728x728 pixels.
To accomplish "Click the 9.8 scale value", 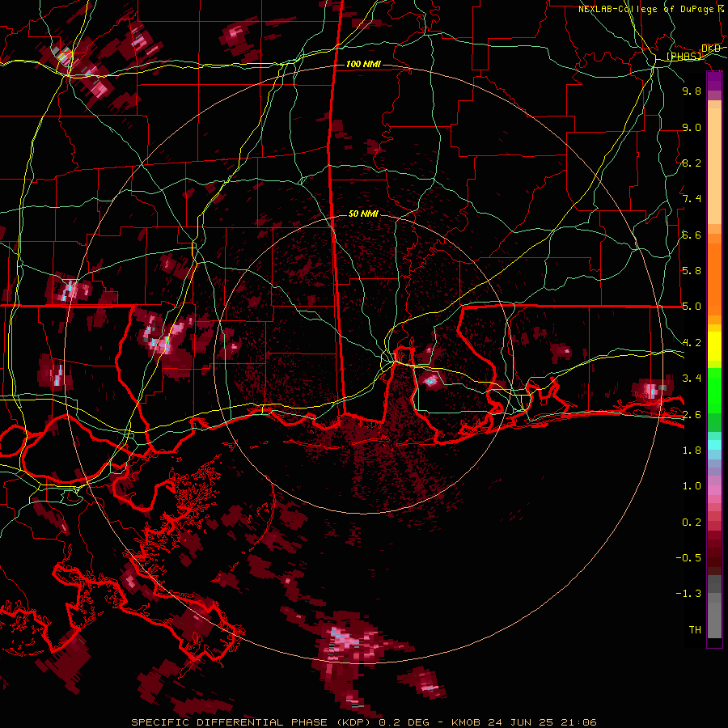I will pyautogui.click(x=692, y=91).
